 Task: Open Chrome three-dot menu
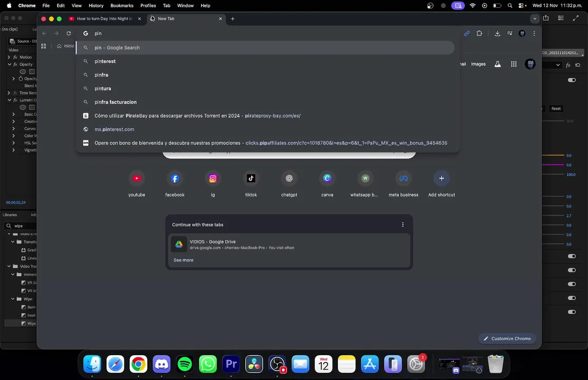(x=534, y=33)
